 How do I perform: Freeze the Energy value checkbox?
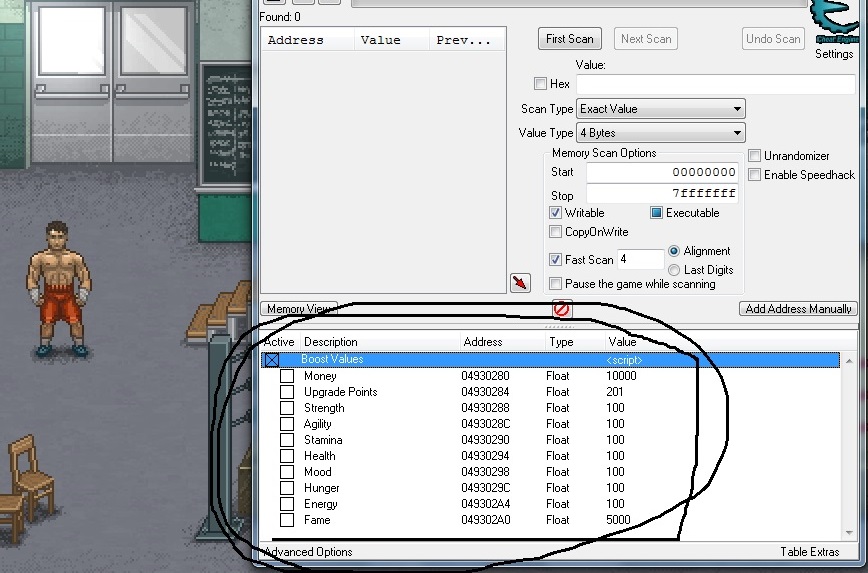pyautogui.click(x=287, y=504)
